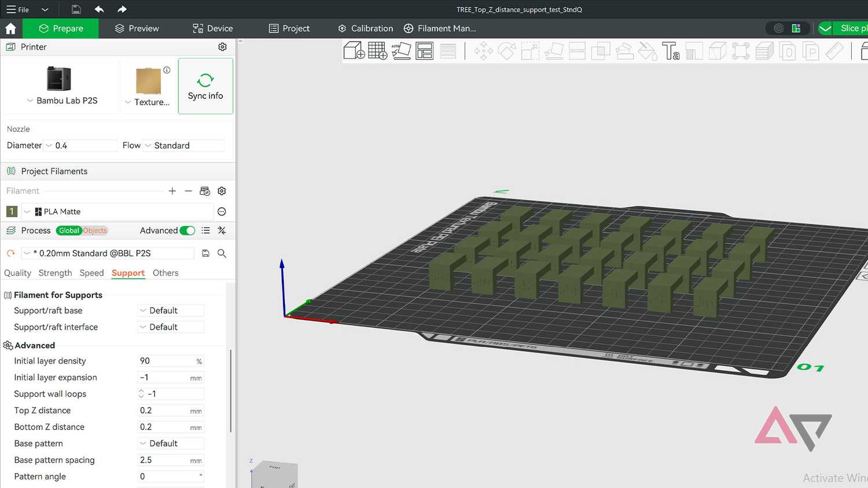Redo the last action

(x=122, y=9)
